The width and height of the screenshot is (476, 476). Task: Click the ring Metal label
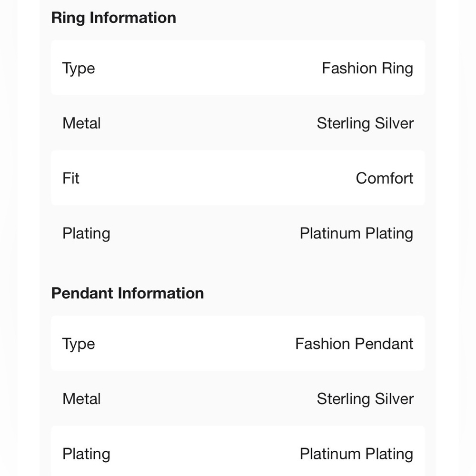81,123
